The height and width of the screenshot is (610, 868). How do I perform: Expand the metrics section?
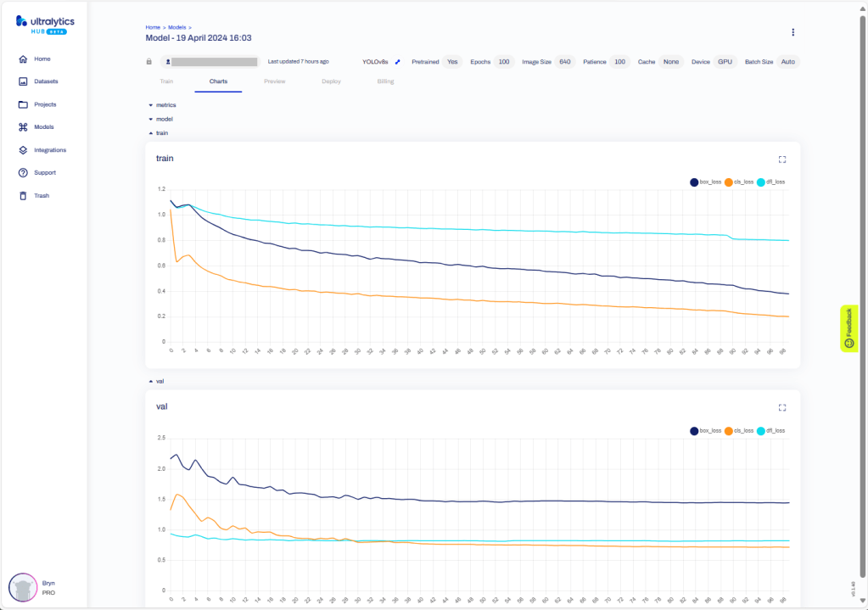tap(162, 104)
